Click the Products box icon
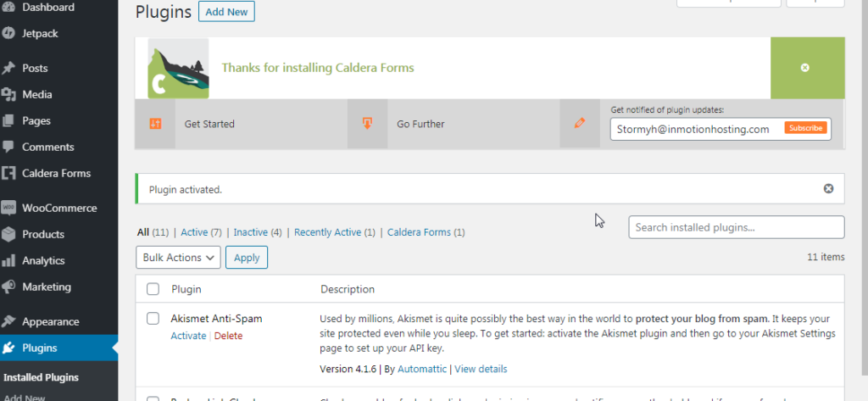 9,234
